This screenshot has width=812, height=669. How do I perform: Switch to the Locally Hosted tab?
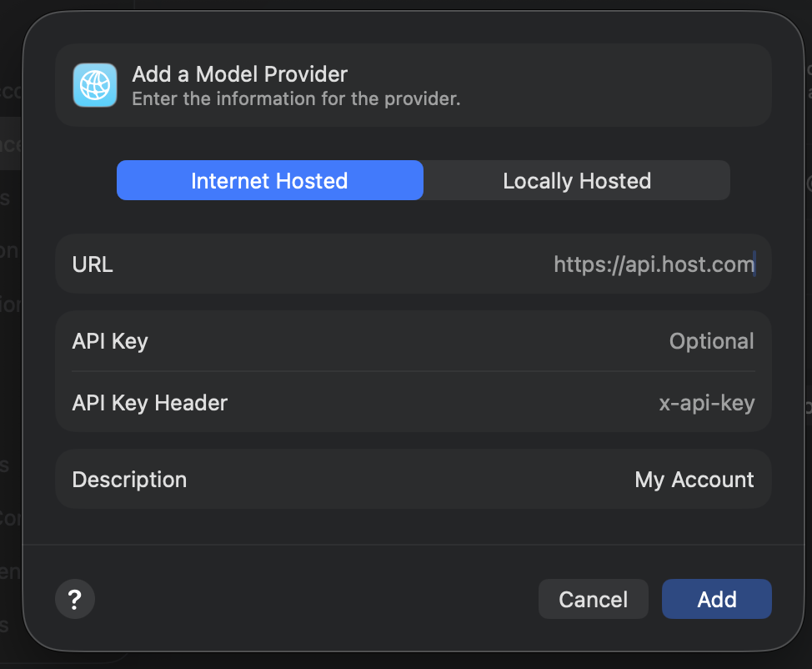coord(577,181)
